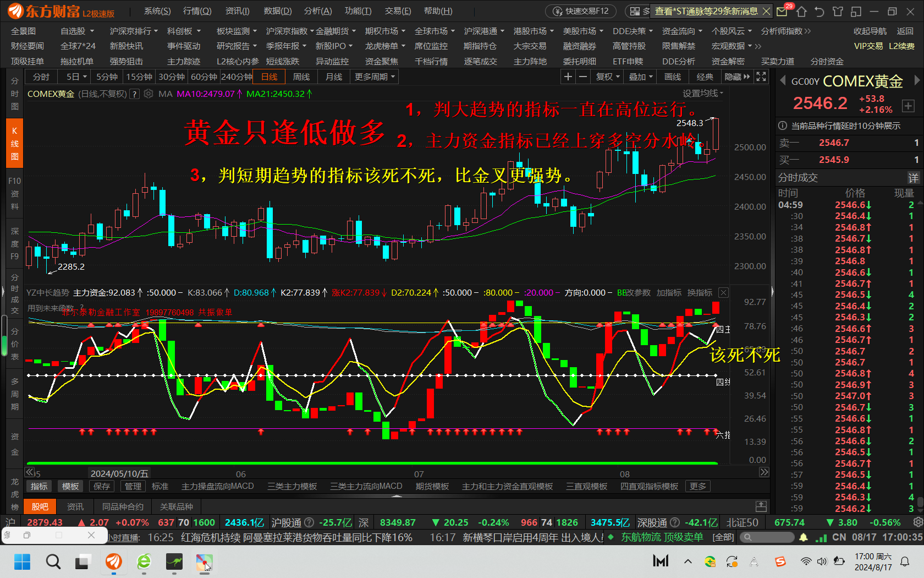Open Windows Start menu
Image resolution: width=924 pixels, height=578 pixels.
pos(23,561)
